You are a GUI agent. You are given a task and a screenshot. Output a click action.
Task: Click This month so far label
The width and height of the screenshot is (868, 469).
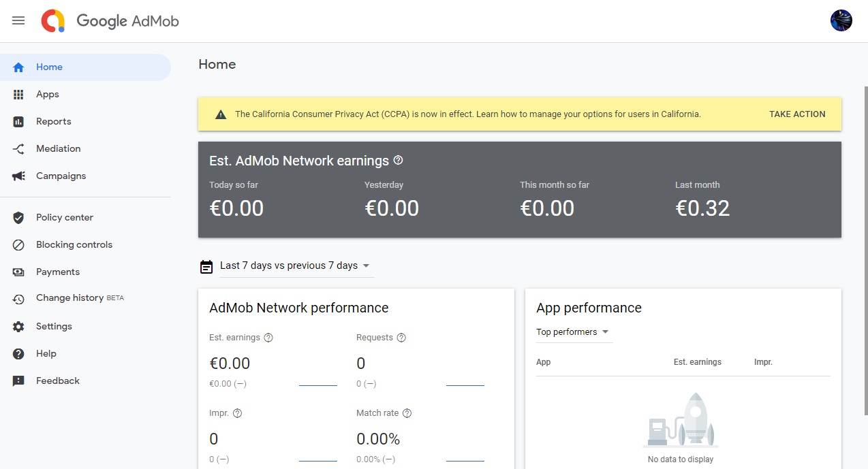(555, 185)
